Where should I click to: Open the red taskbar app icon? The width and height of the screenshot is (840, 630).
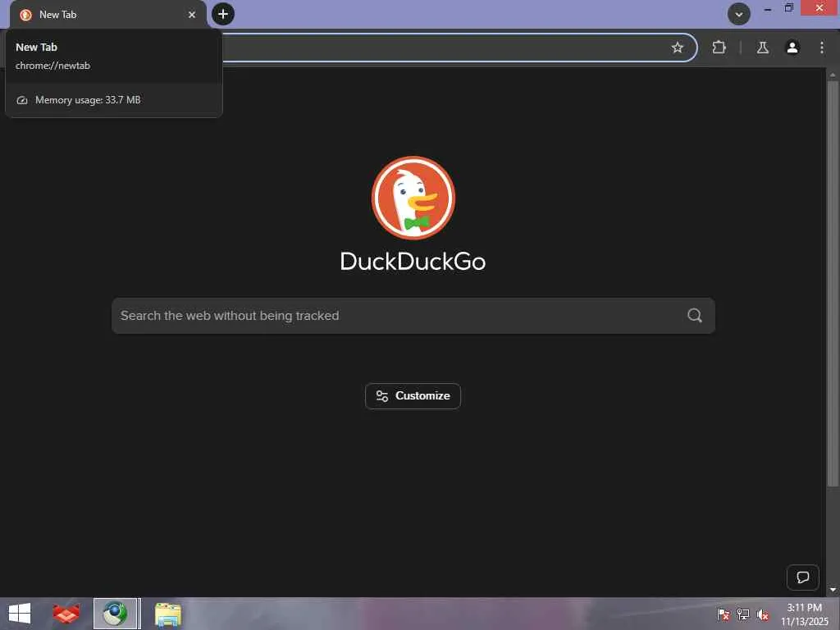[66, 614]
